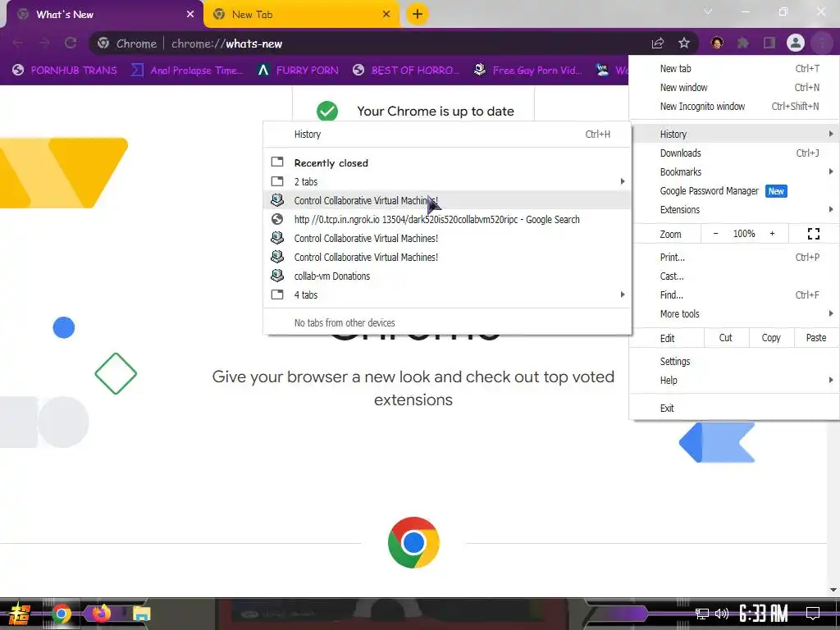The height and width of the screenshot is (630, 840).
Task: Click Paste in the Edit row
Action: pos(816,337)
